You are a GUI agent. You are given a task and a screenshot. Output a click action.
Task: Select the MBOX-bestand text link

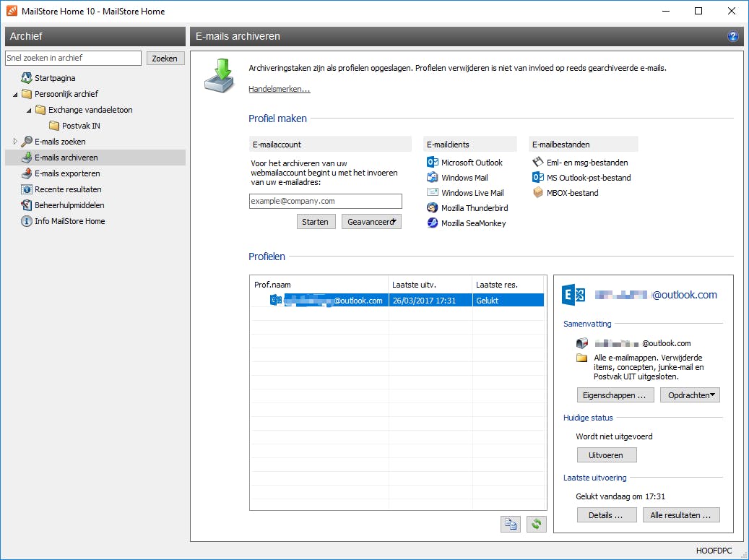[573, 193]
